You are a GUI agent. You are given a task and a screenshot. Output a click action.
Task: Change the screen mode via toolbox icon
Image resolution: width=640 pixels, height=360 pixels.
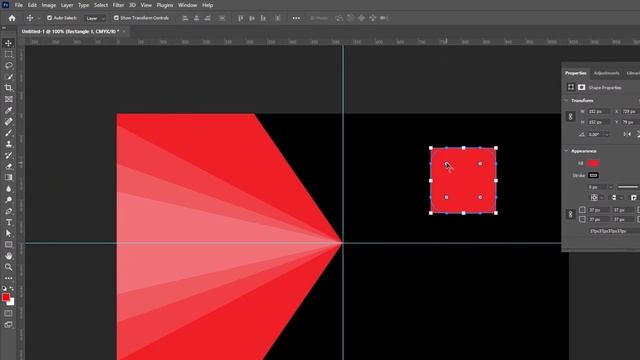tap(8, 325)
